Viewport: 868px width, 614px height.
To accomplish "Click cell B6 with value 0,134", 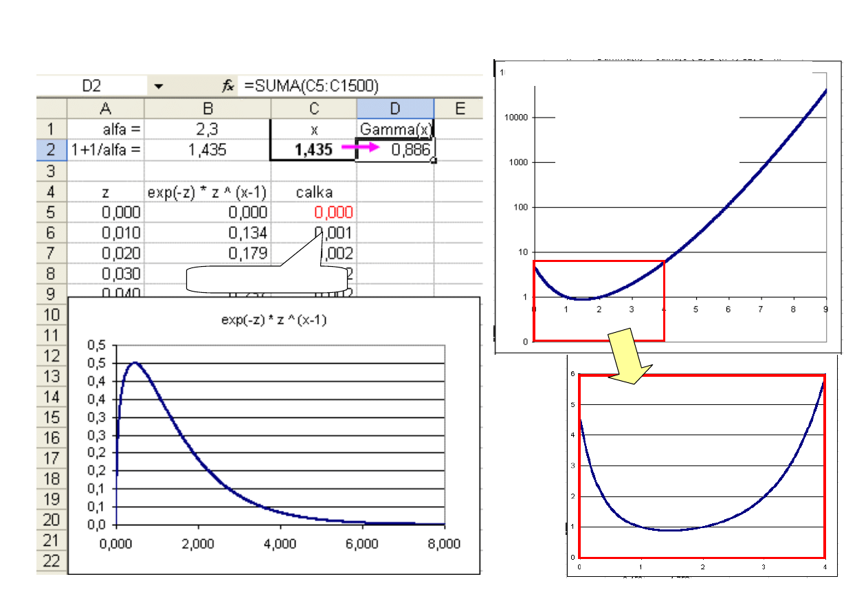I will (208, 232).
